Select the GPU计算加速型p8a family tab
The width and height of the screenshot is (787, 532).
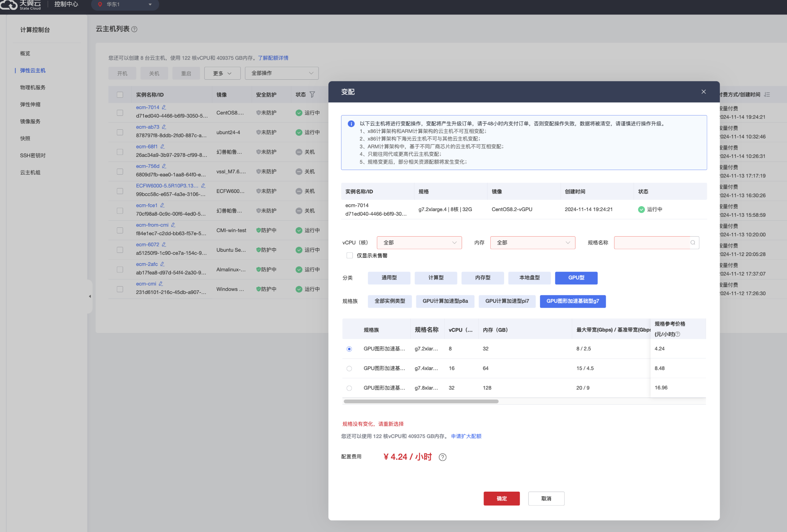pyautogui.click(x=445, y=301)
